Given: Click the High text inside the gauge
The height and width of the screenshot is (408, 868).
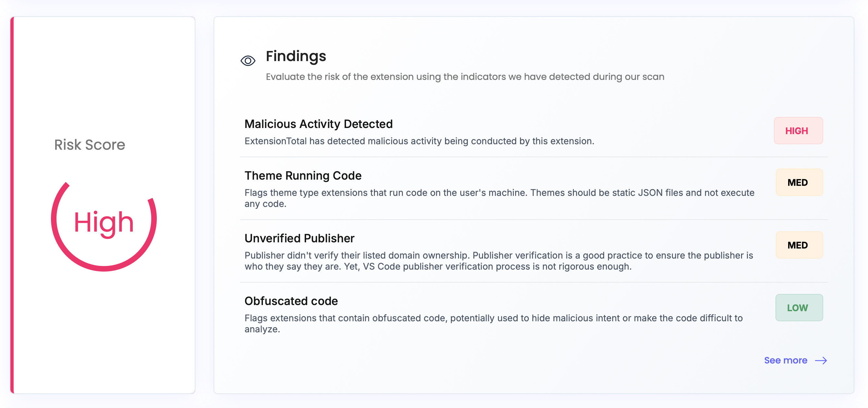Looking at the screenshot, I should tap(104, 223).
